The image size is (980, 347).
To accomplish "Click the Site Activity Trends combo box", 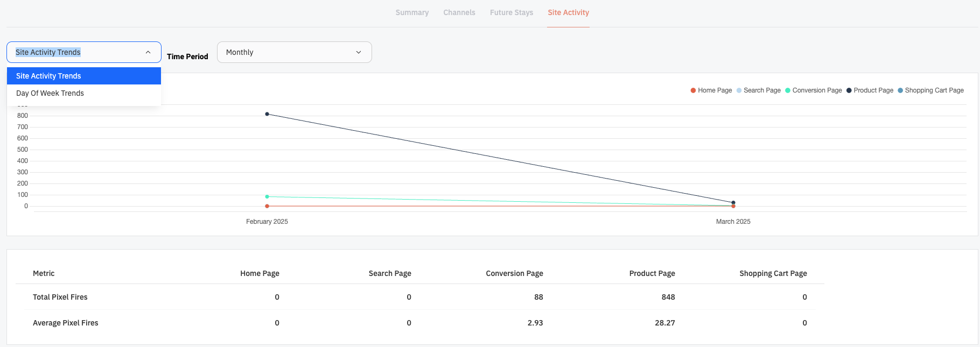I will tap(84, 52).
